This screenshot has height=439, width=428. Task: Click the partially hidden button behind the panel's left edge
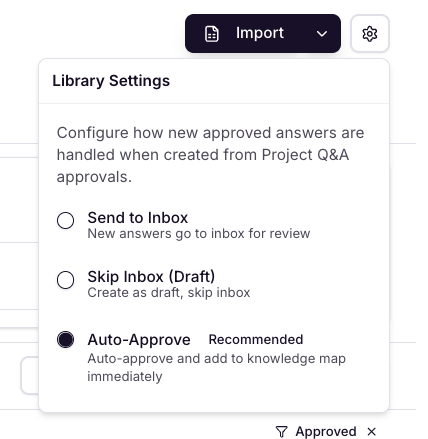pos(30,375)
